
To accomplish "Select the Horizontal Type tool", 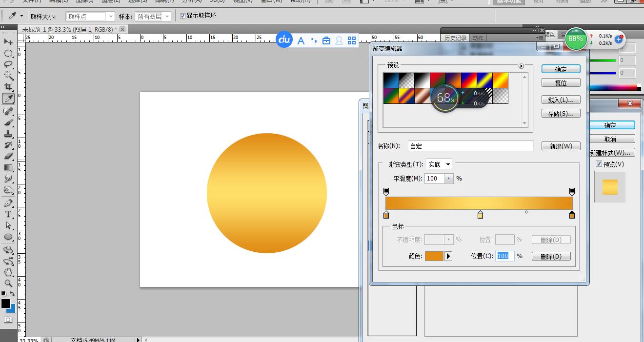I will (x=7, y=214).
